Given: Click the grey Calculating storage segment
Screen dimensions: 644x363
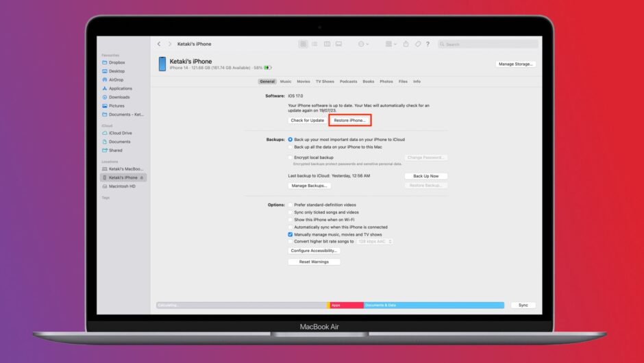Looking at the screenshot, I should click(241, 305).
